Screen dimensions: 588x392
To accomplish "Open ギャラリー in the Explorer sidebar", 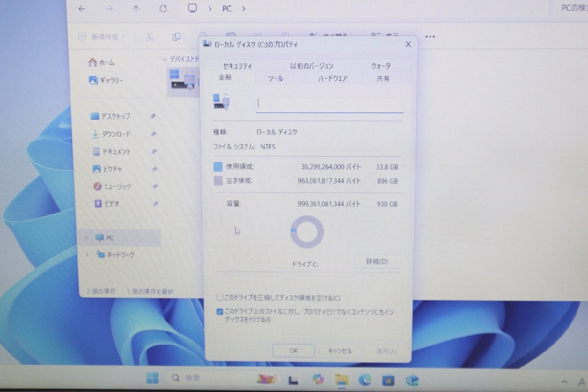I will 106,80.
